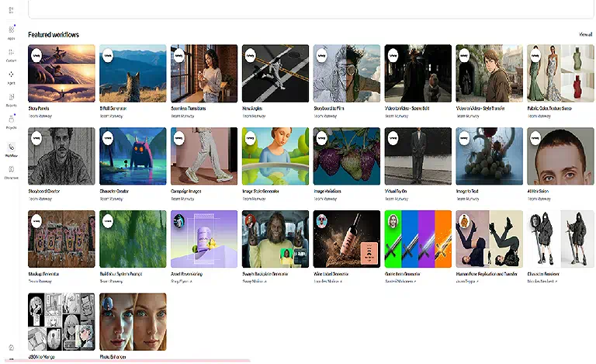Open the Swayn Backplate Generator thumbnail
596x364 pixels.
[275, 239]
